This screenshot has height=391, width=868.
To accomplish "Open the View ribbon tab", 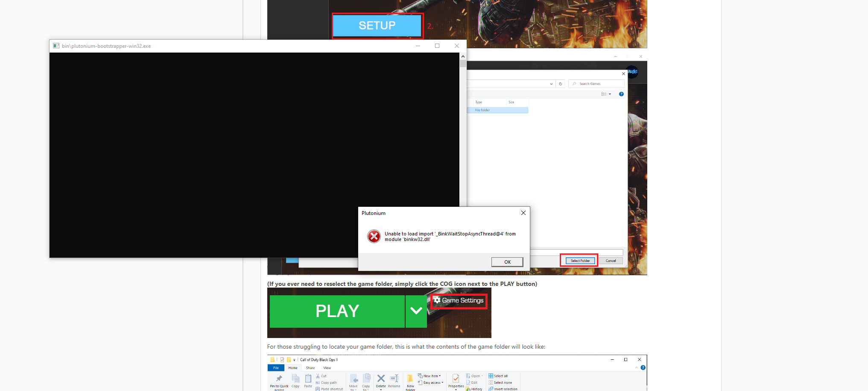I will click(x=327, y=368).
